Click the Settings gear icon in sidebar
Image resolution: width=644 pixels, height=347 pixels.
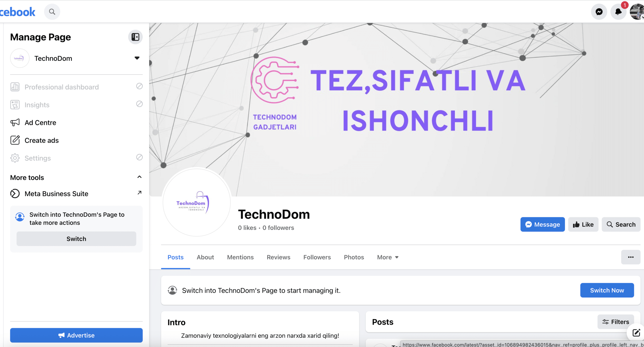pos(15,158)
